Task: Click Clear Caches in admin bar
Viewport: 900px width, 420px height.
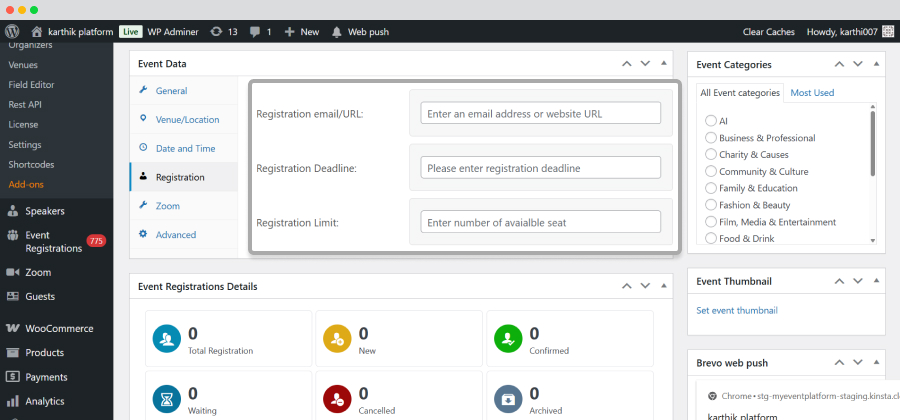Action: [769, 32]
